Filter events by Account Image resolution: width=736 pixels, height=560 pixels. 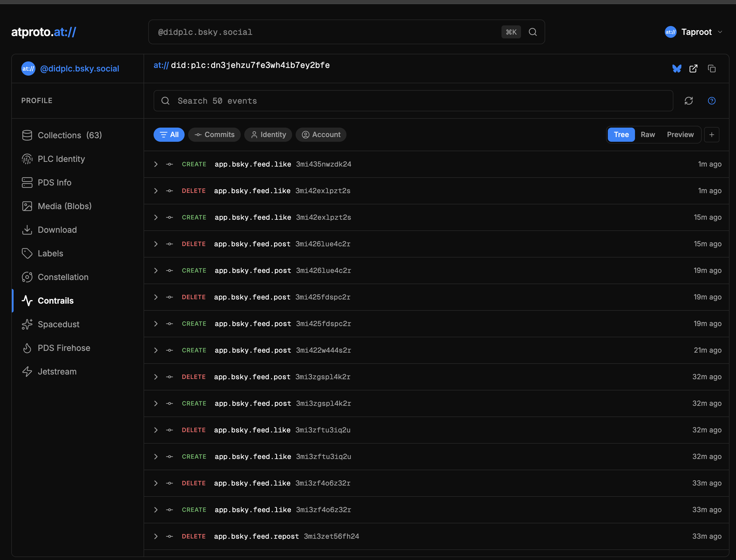(321, 135)
